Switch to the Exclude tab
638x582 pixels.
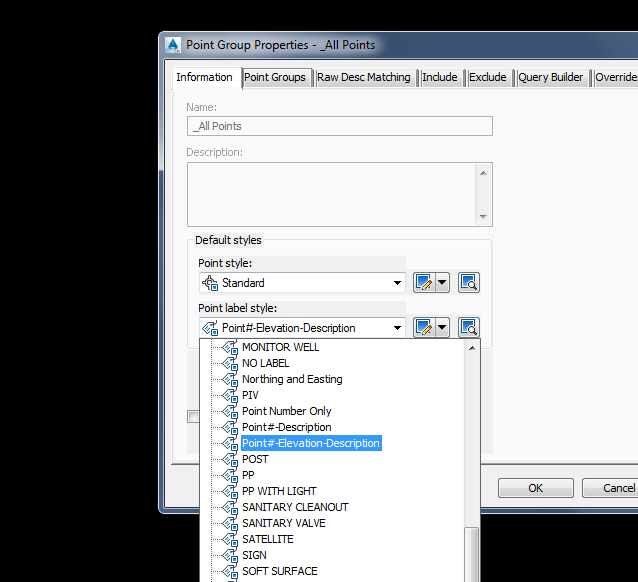[x=487, y=77]
